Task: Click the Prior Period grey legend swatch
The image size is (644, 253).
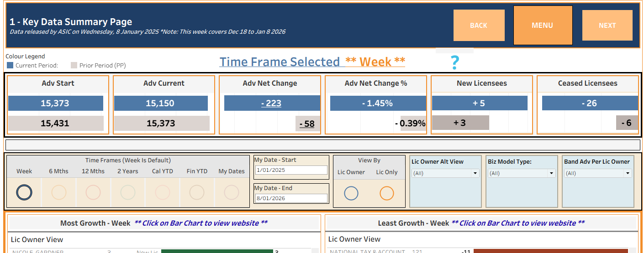Action: 74,66
